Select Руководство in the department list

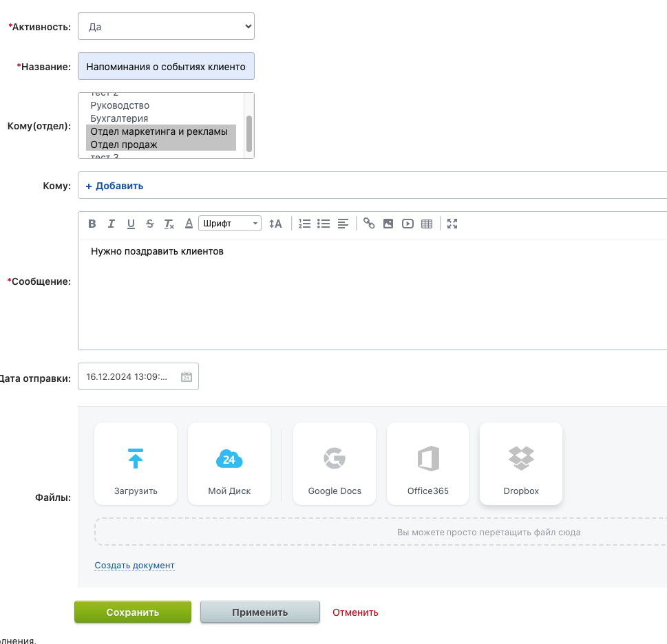161,105
